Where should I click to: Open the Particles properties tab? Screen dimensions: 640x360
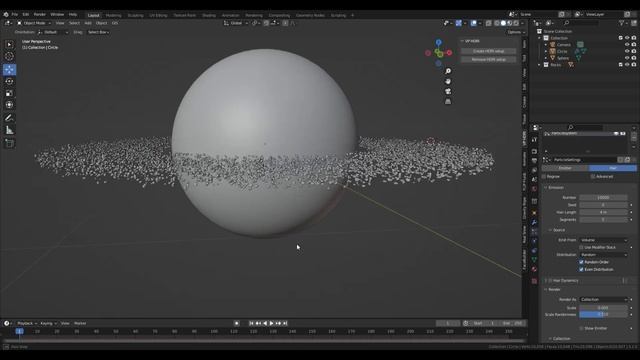[x=534, y=231]
